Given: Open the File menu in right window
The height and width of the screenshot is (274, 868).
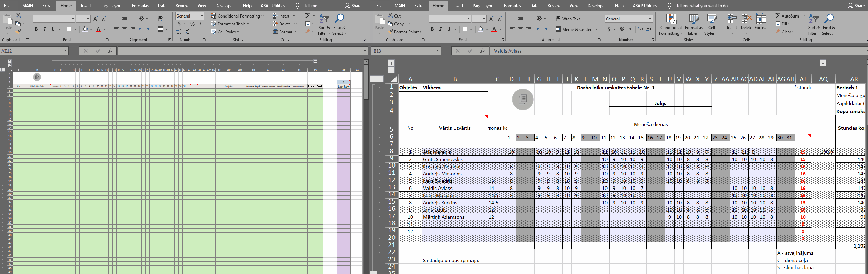Looking at the screenshot, I should pos(379,6).
